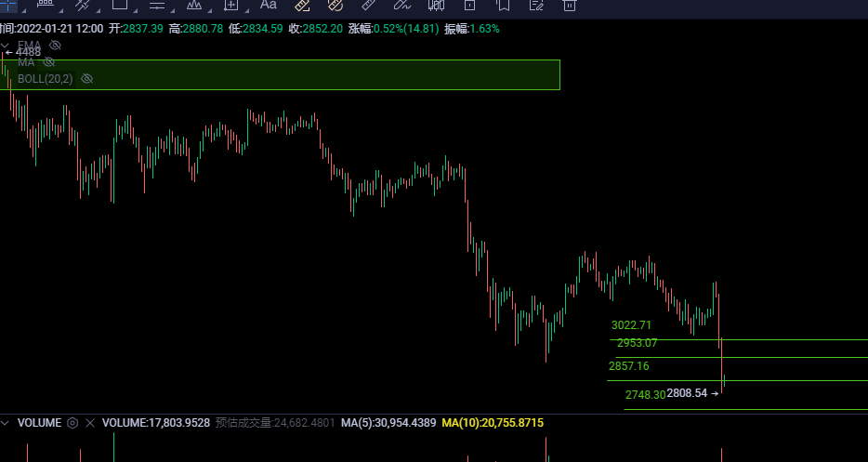Select the horizontal parallel lines tool
The width and height of the screenshot is (868, 462).
coord(157,5)
